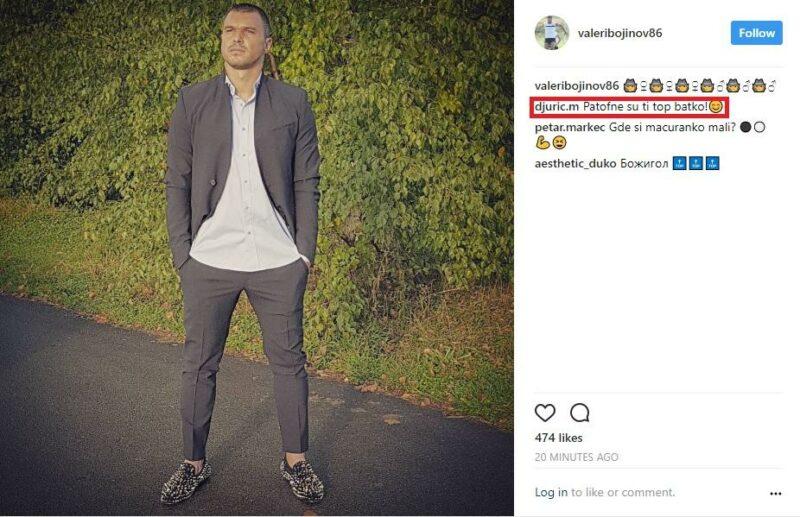Open the djuric.m commenter profile
800x517 pixels.
click(558, 107)
